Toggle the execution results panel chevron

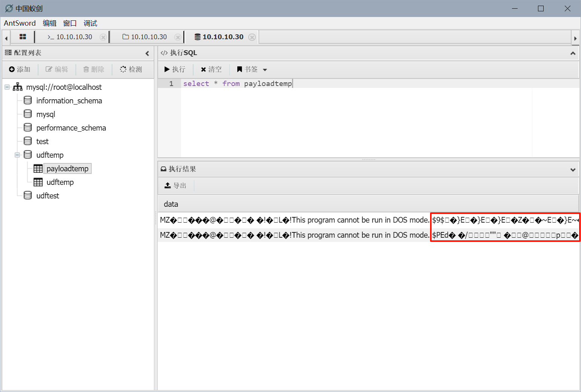(x=573, y=169)
